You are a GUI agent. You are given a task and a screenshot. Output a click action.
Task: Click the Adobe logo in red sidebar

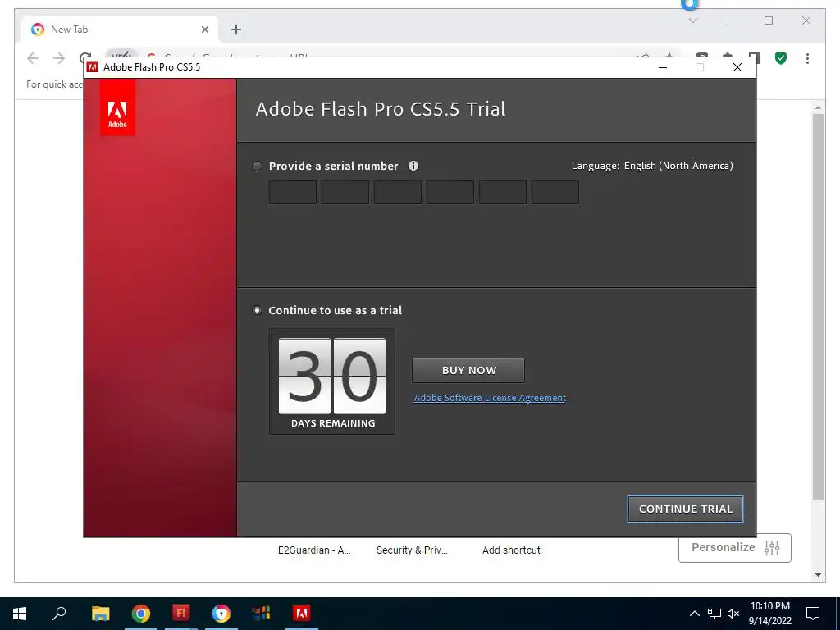(x=117, y=107)
